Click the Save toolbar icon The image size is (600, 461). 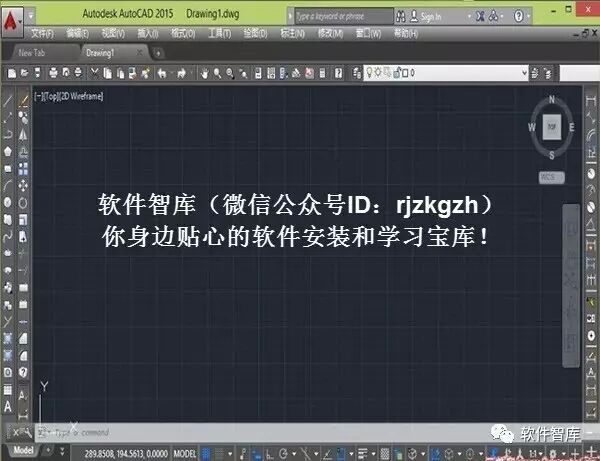[37, 73]
